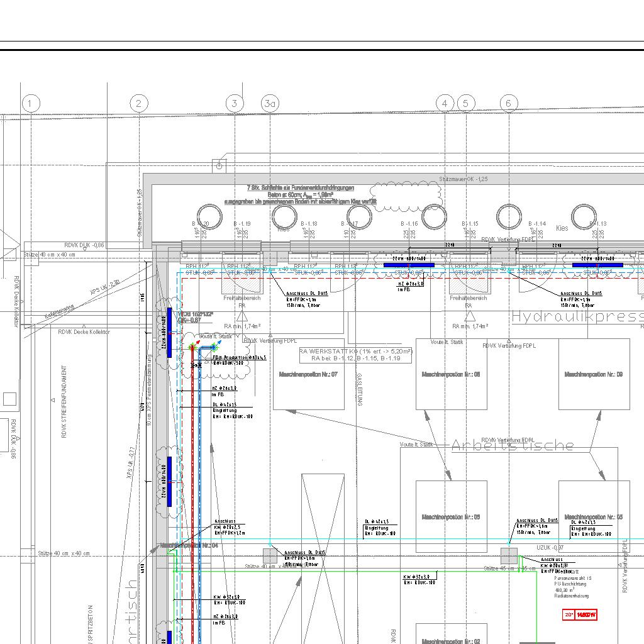This screenshot has width=644, height=644.
Task: Select the Maschinenposition Nr. 09 box
Action: pyautogui.click(x=594, y=374)
